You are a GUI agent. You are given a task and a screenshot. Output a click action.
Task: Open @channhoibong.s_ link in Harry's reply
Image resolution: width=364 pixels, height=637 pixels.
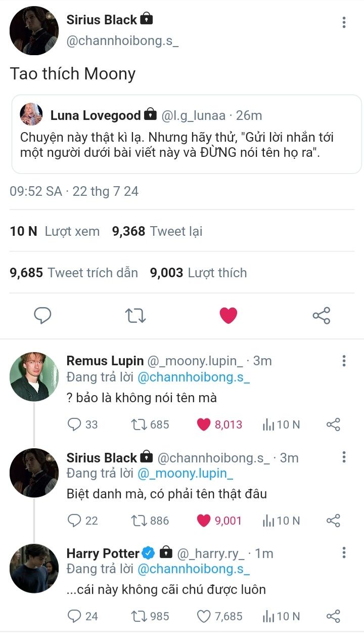(x=194, y=569)
